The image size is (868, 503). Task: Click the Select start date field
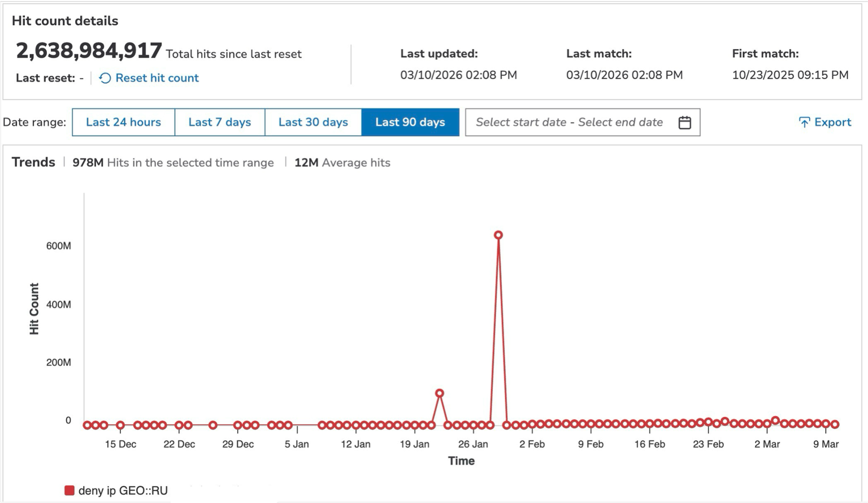pyautogui.click(x=521, y=122)
